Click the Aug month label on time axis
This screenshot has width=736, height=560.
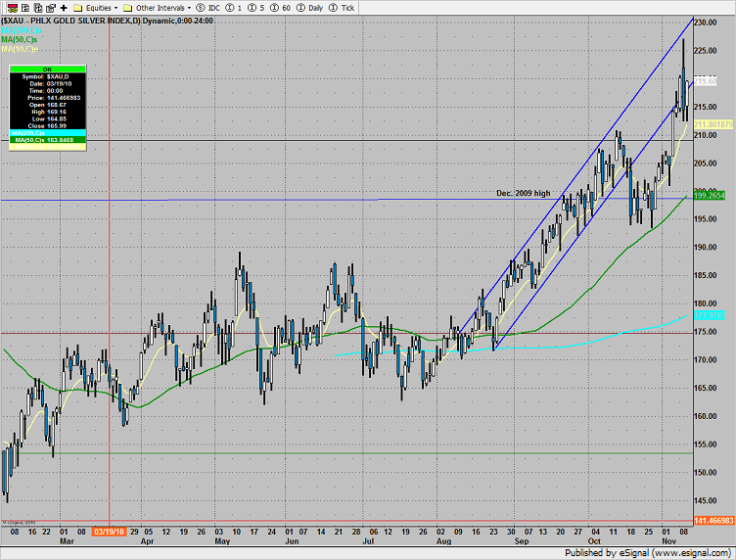(x=444, y=541)
